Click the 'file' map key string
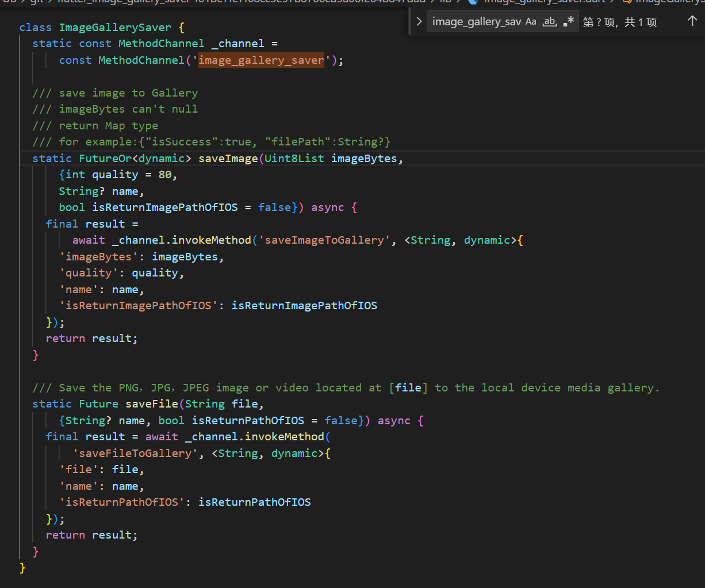 [x=79, y=470]
